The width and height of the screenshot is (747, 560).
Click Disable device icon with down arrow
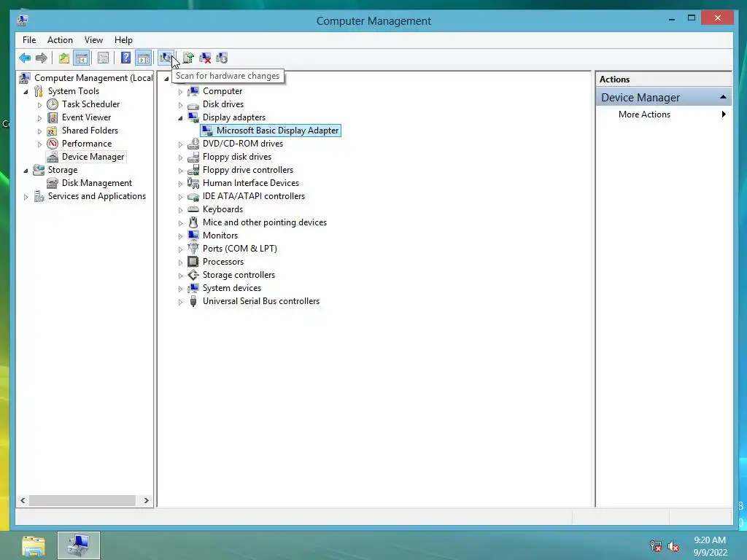click(x=222, y=58)
